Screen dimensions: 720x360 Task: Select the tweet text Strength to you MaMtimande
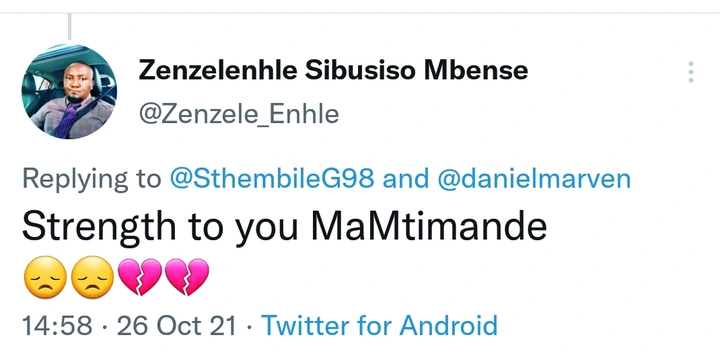[x=284, y=228]
